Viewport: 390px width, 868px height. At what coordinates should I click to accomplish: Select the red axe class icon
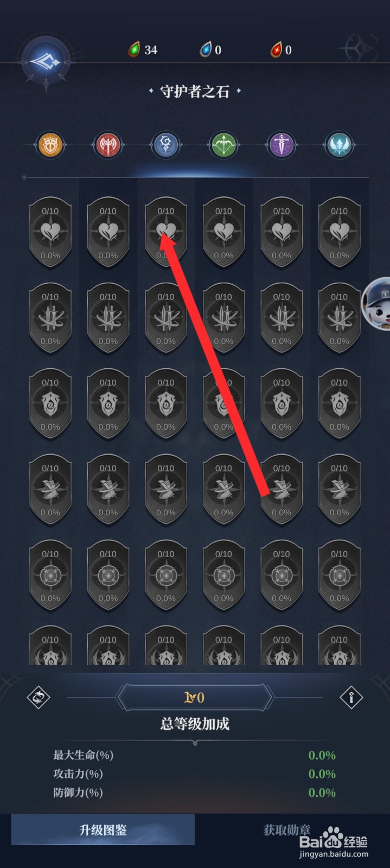coord(108,145)
